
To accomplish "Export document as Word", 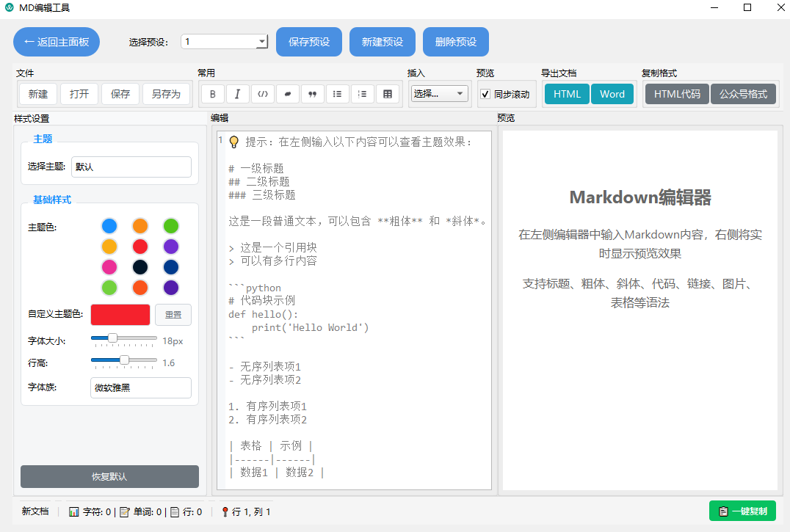I will click(612, 94).
